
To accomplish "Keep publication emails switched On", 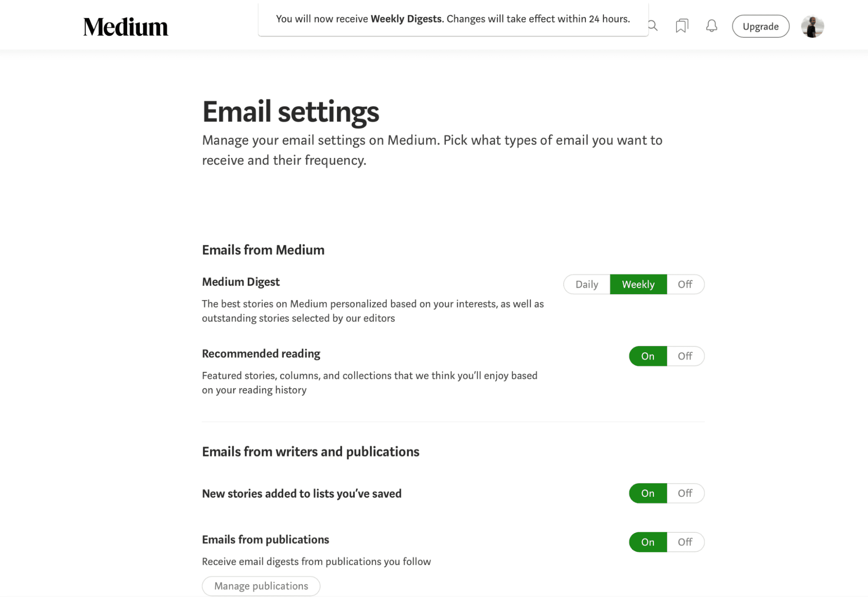I will (x=647, y=541).
